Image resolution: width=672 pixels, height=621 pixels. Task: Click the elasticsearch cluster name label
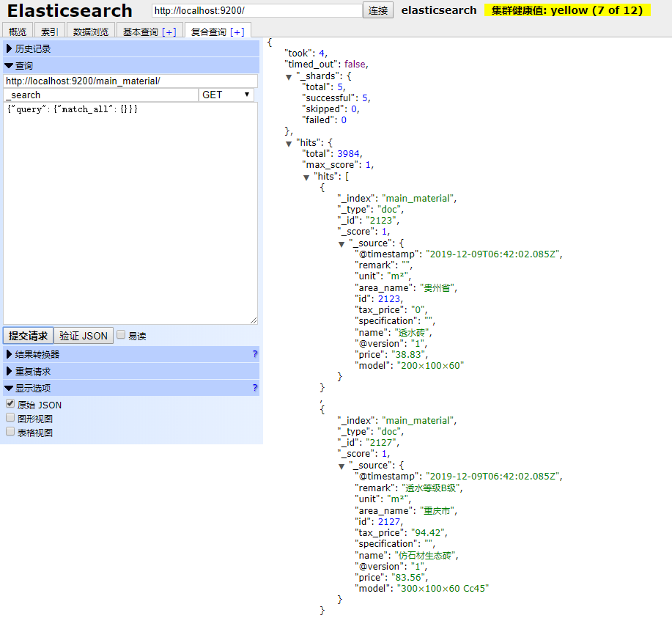click(x=439, y=10)
